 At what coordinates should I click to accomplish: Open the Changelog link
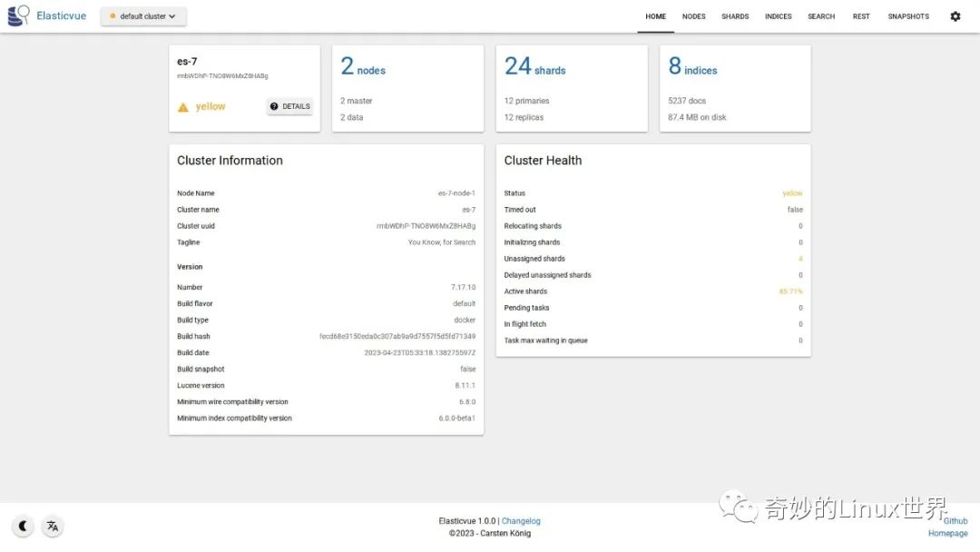pos(521,520)
